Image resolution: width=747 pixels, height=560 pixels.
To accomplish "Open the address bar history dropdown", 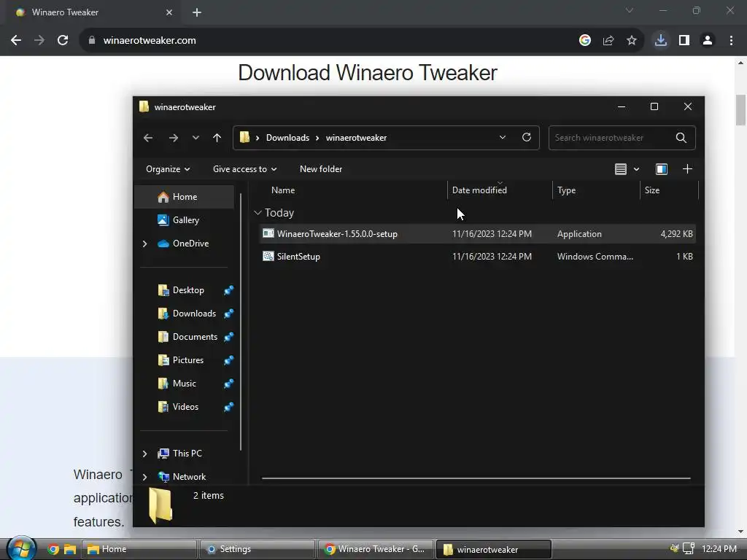I will click(503, 138).
